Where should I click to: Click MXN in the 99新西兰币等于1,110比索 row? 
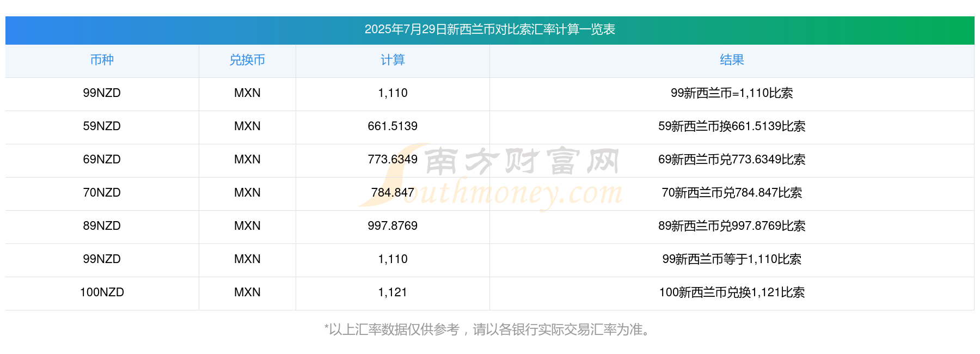[x=247, y=259]
